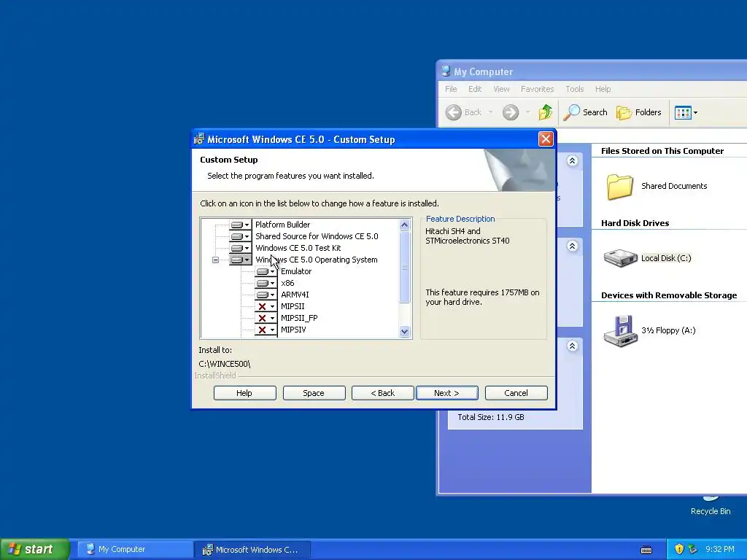
Task: Open Tools menu in My Computer
Action: (x=575, y=89)
